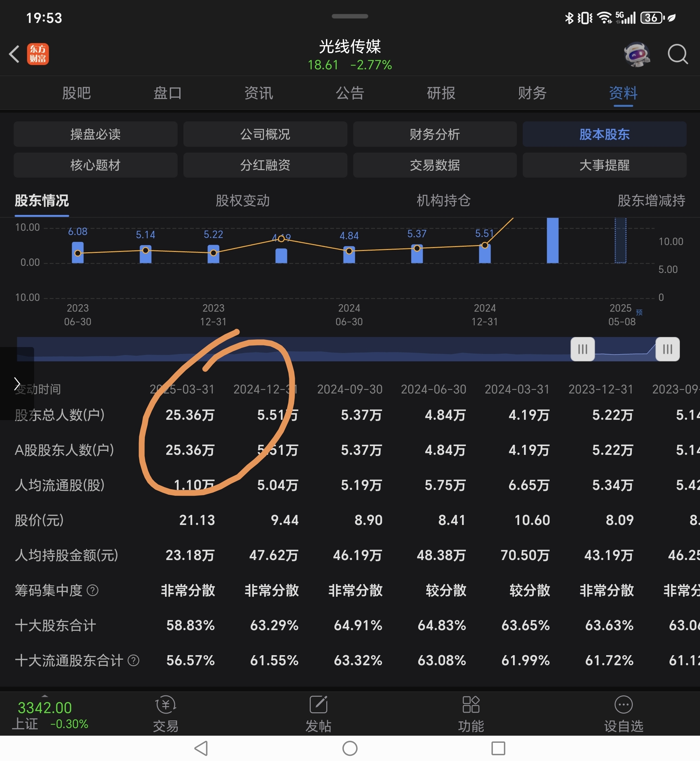Switch to the 股吧 tab
This screenshot has width=700, height=761.
(x=77, y=93)
